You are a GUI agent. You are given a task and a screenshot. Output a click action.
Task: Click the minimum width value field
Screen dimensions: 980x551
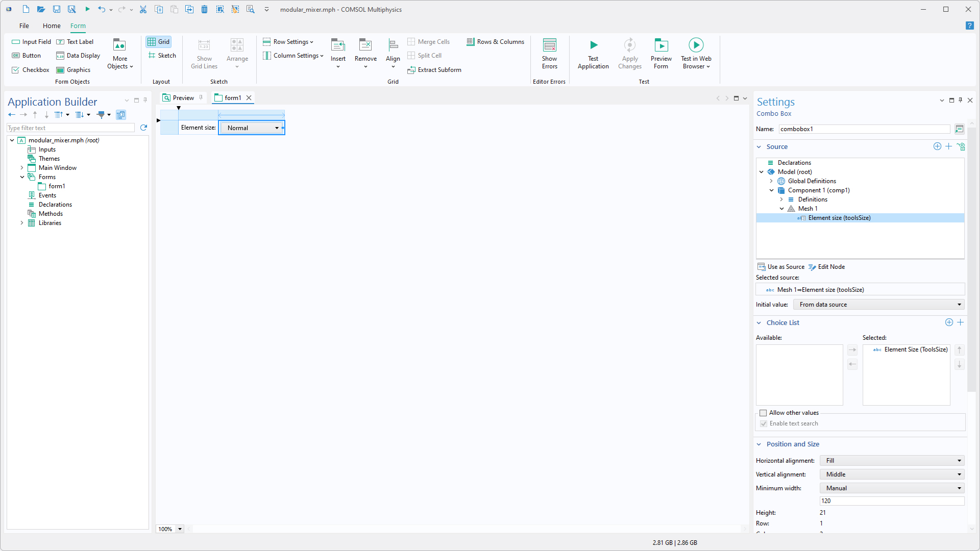pos(892,501)
